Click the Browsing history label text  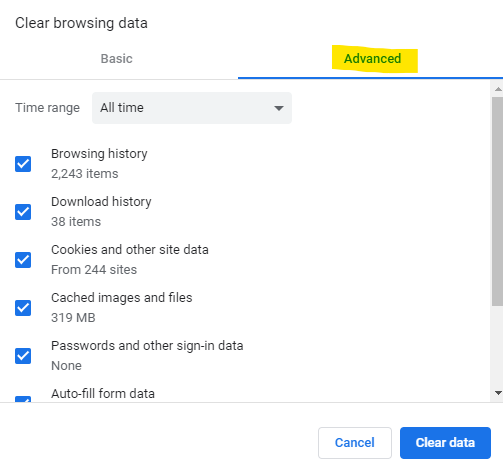[99, 154]
